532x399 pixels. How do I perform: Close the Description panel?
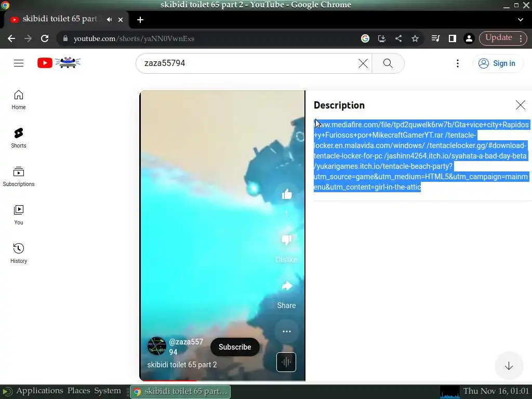(x=520, y=105)
